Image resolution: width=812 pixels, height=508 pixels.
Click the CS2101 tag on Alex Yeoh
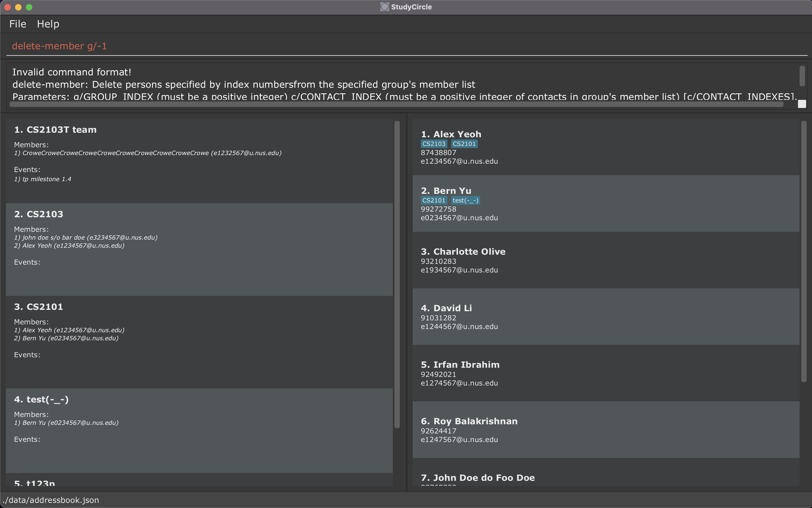click(x=464, y=144)
